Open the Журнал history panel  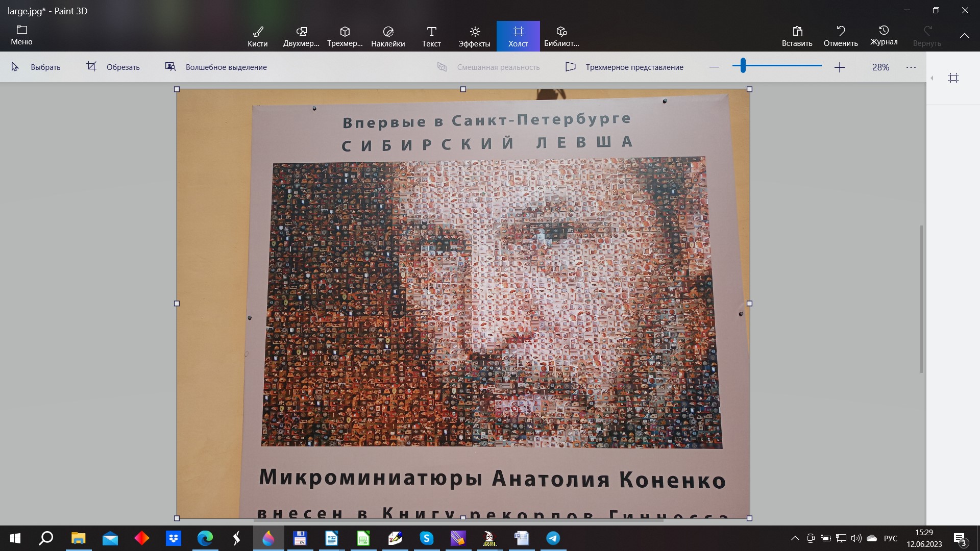pos(884,35)
